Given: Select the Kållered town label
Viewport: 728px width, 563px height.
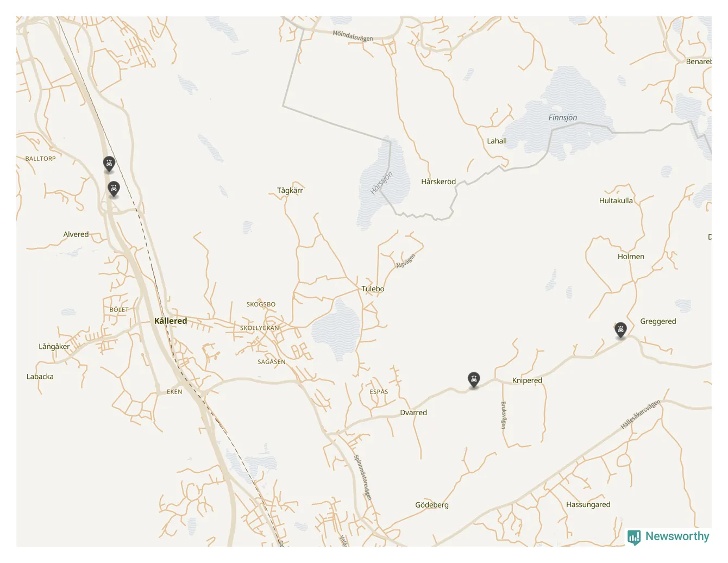Looking at the screenshot, I should 171,321.
